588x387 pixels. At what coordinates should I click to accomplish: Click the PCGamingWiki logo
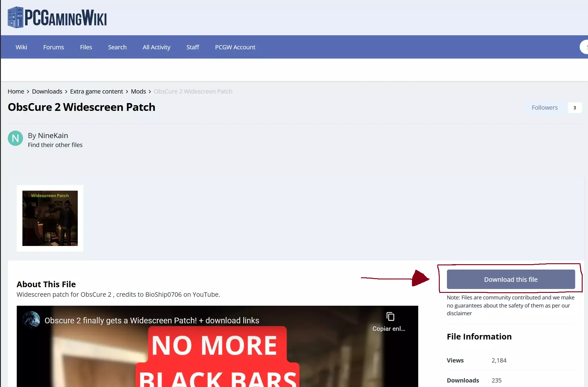[x=57, y=18]
